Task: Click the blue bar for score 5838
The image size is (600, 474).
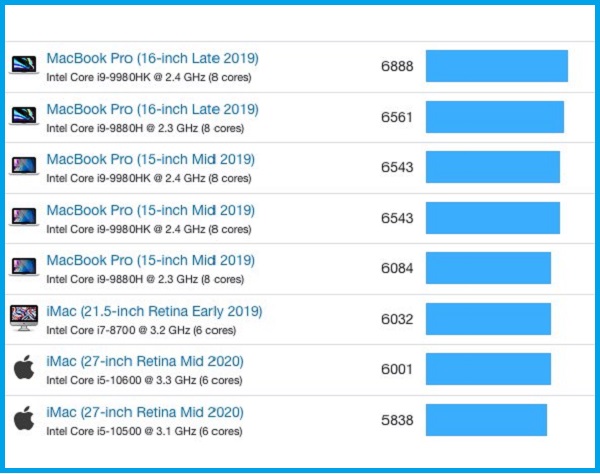Action: tap(486, 419)
